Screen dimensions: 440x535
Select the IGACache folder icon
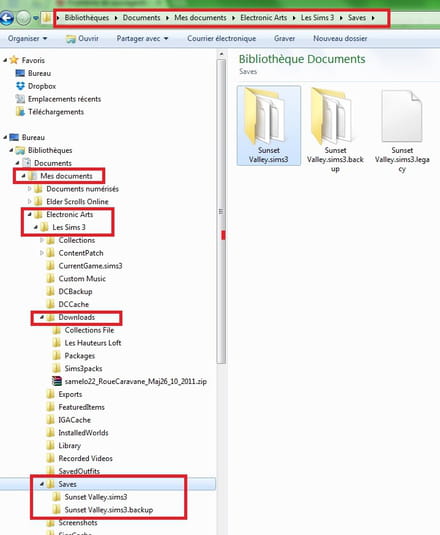coord(50,420)
